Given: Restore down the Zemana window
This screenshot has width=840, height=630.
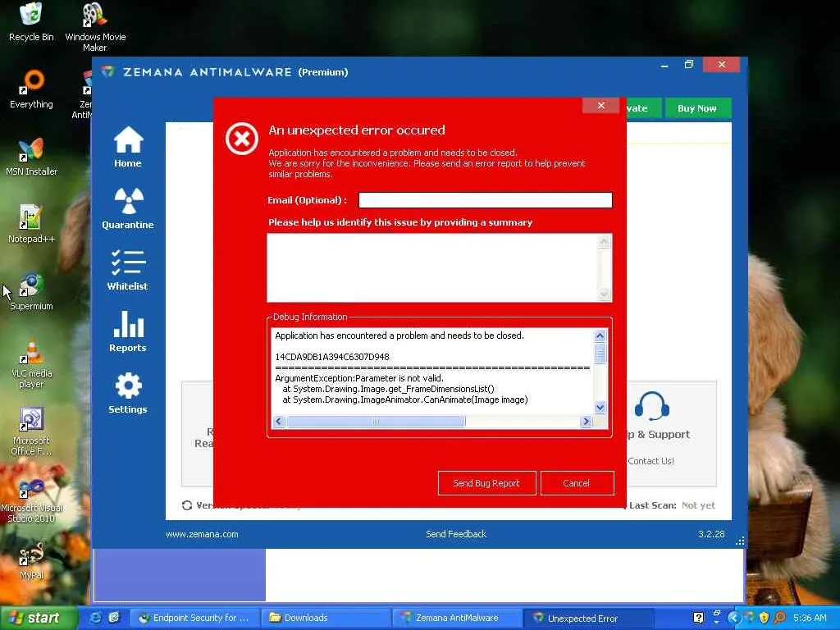Looking at the screenshot, I should coord(689,65).
